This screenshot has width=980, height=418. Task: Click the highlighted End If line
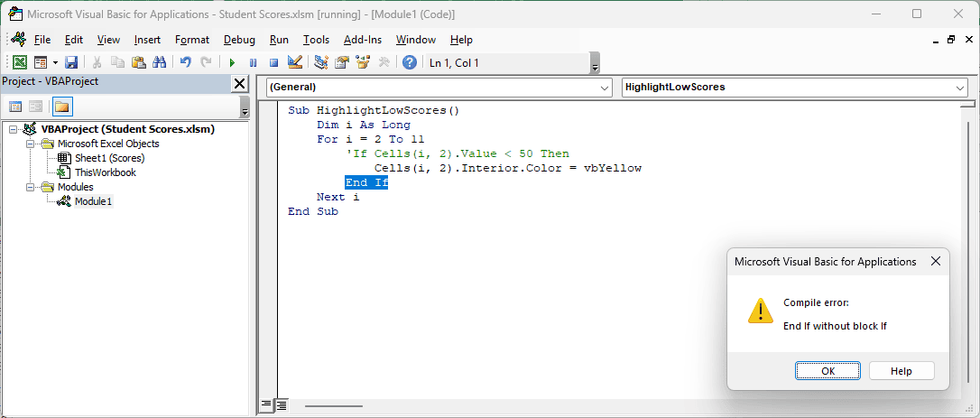point(367,182)
